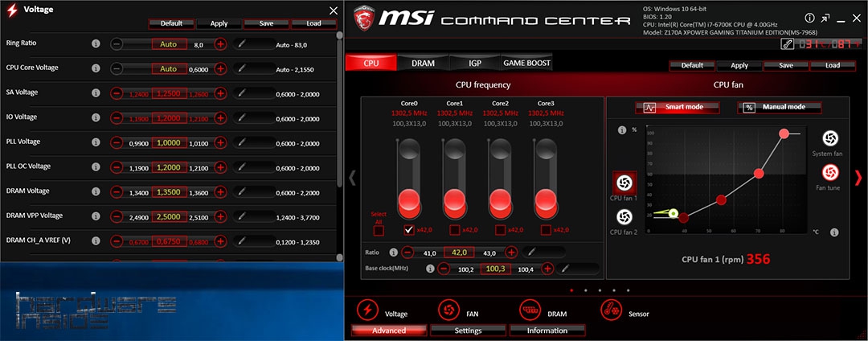Viewport: 868px width, 341px height.
Task: Select the Advanced bottom tab
Action: (389, 331)
